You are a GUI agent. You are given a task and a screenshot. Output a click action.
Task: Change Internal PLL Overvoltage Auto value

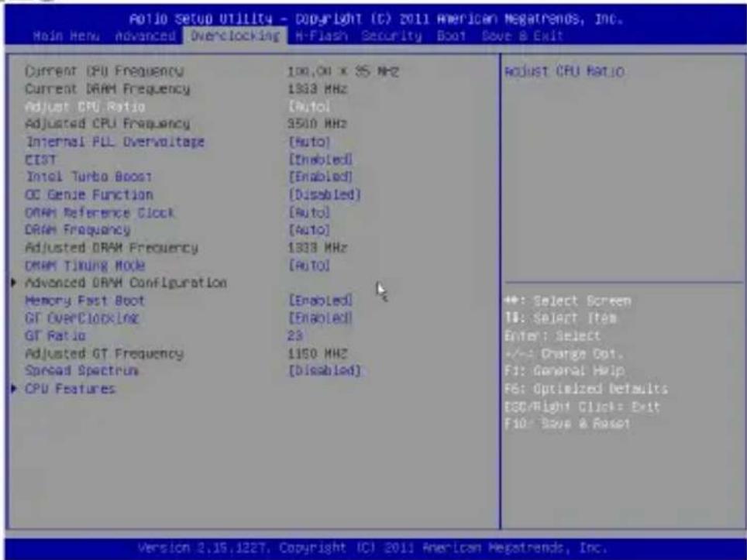point(308,142)
